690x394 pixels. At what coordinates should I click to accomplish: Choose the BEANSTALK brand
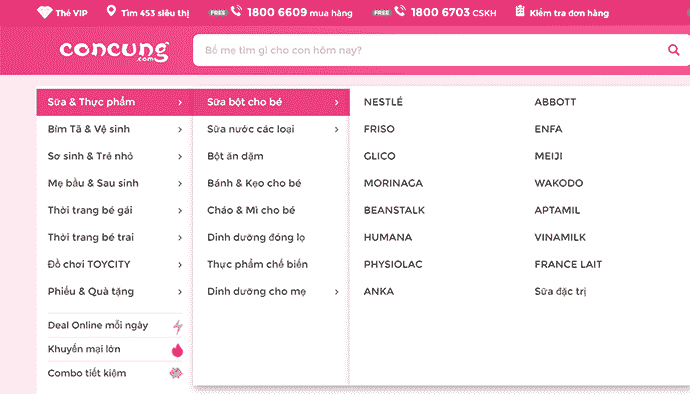pyautogui.click(x=394, y=210)
